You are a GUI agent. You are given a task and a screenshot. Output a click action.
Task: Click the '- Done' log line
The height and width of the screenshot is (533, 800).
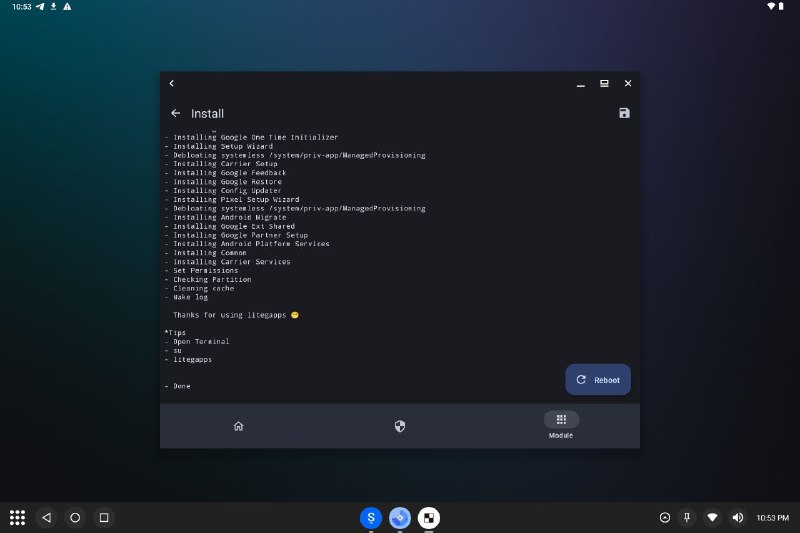pyautogui.click(x=178, y=386)
